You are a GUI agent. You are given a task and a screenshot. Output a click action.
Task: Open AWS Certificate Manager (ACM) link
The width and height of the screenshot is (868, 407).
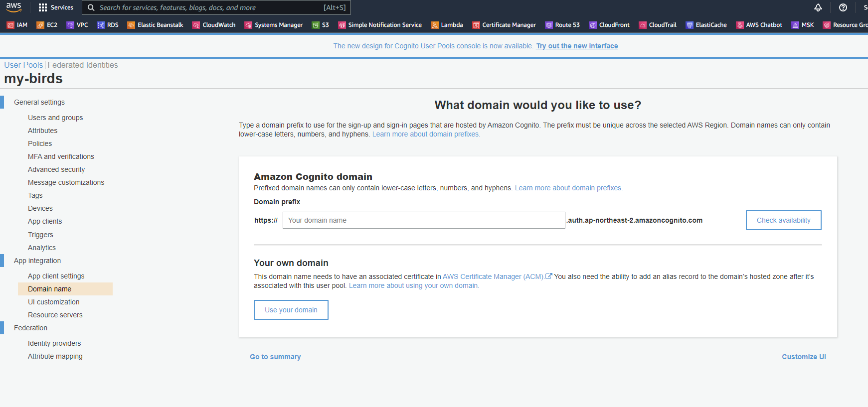click(x=493, y=276)
